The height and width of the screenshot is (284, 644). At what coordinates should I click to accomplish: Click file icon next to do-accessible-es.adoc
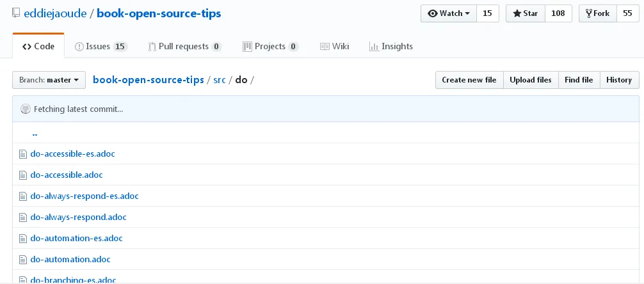click(x=23, y=154)
